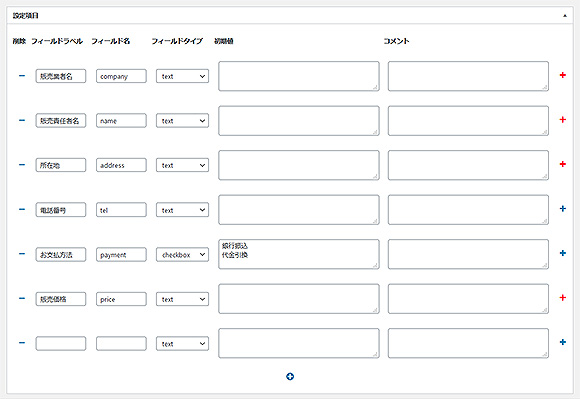Image resolution: width=580 pixels, height=399 pixels.
Task: Focus the empty field name input
Action: point(121,344)
